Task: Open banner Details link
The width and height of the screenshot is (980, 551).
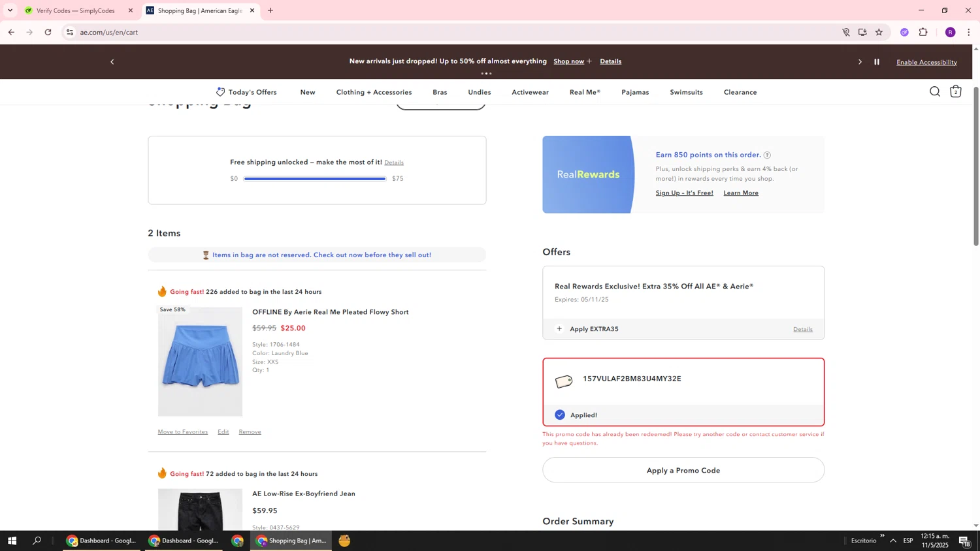Action: 611,61
